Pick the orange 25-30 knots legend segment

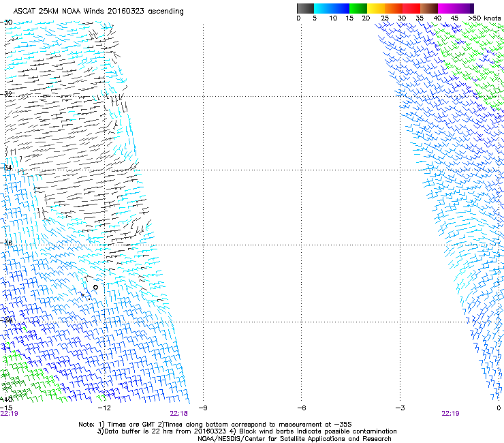394,8
